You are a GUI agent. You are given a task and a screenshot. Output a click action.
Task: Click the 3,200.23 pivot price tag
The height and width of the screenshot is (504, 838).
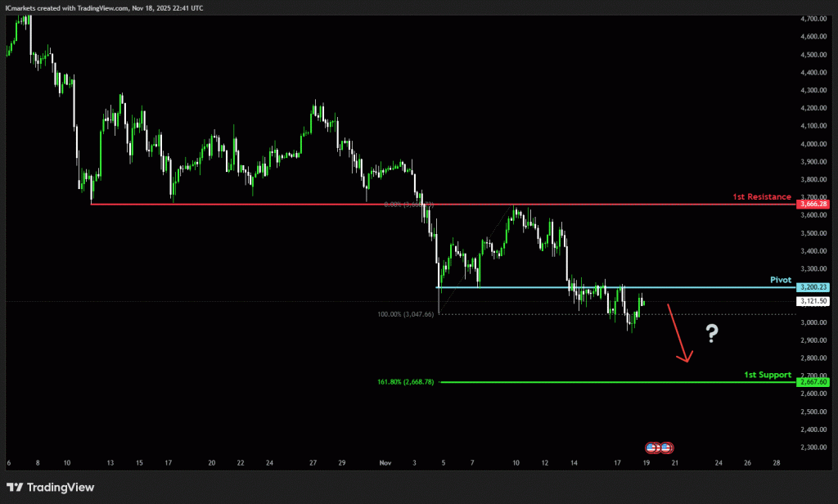pyautogui.click(x=813, y=287)
